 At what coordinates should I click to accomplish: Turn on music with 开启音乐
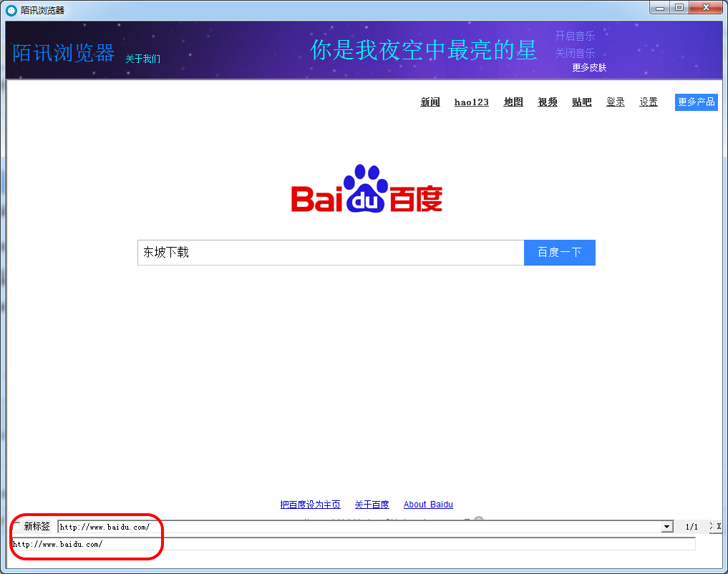pyautogui.click(x=574, y=36)
